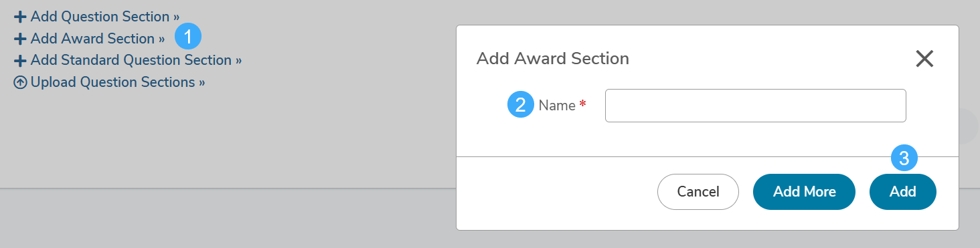Open the Upload Question Sections link
Screen dimensions: 980x248
[x=110, y=82]
